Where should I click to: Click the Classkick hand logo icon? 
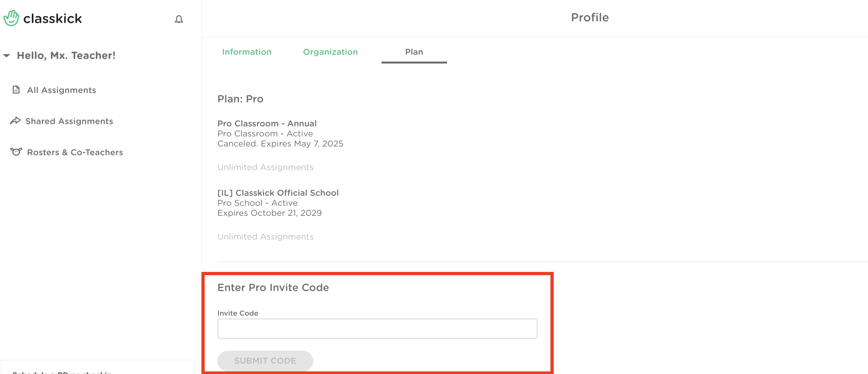pyautogui.click(x=11, y=18)
